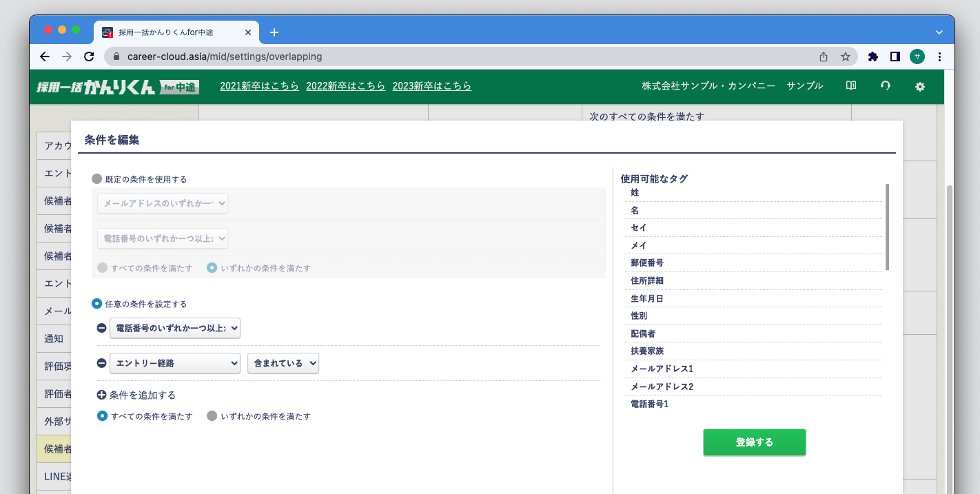Select the 既定の条件を使用する radio button
The image size is (980, 494).
pos(95,178)
